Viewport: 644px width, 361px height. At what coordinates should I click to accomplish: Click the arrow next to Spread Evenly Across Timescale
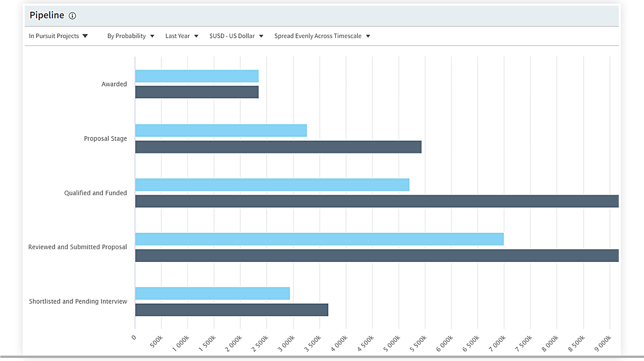(x=368, y=36)
